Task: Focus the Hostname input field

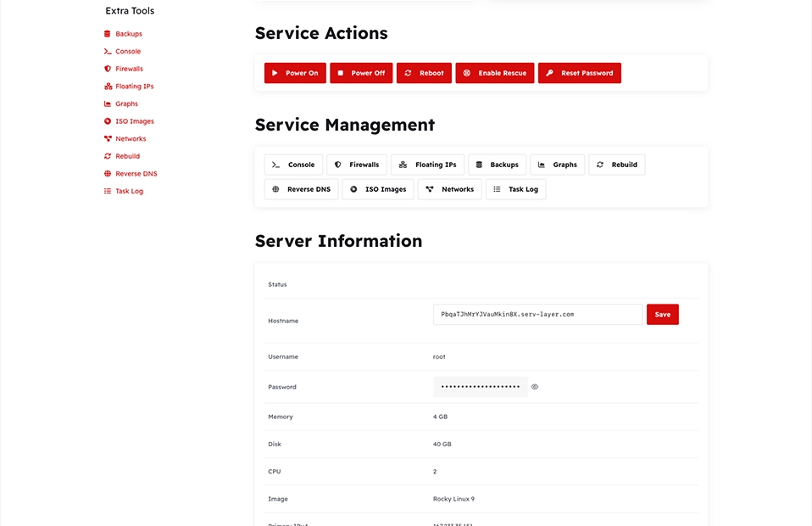Action: 538,315
